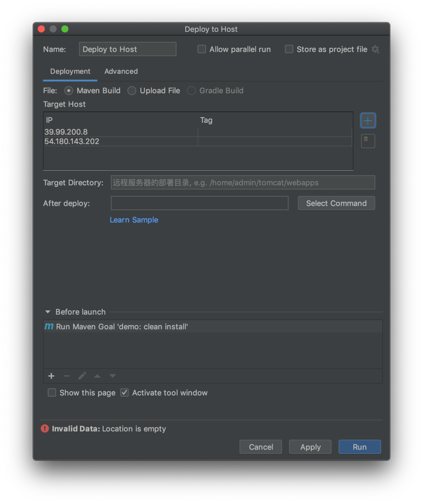Image resolution: width=423 pixels, height=504 pixels.
Task: Remove the selected Before launch task
Action: (x=67, y=376)
